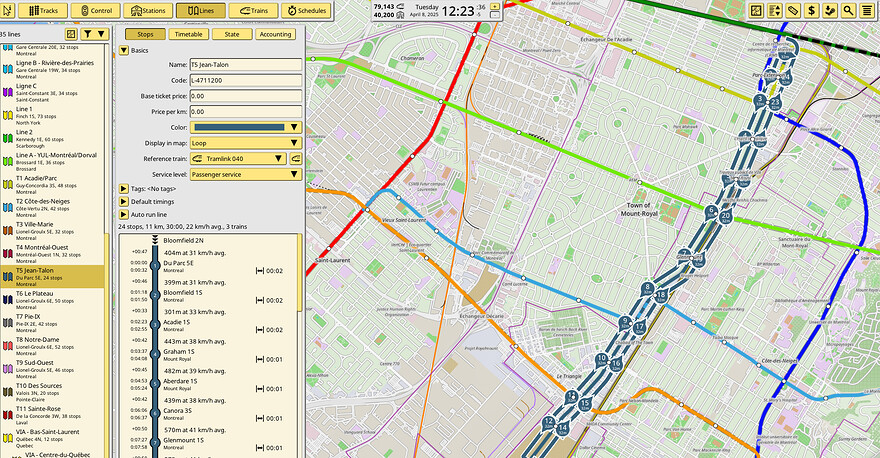Viewport: 880px width, 458px height.
Task: Open the Schedules panel
Action: 306,10
